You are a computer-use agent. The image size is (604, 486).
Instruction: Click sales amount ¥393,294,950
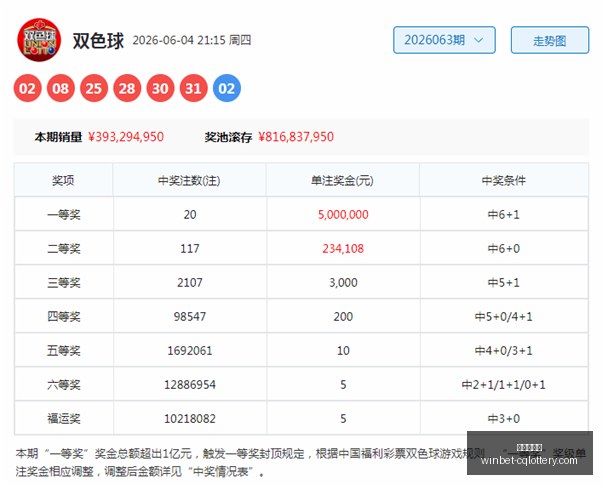tap(126, 137)
